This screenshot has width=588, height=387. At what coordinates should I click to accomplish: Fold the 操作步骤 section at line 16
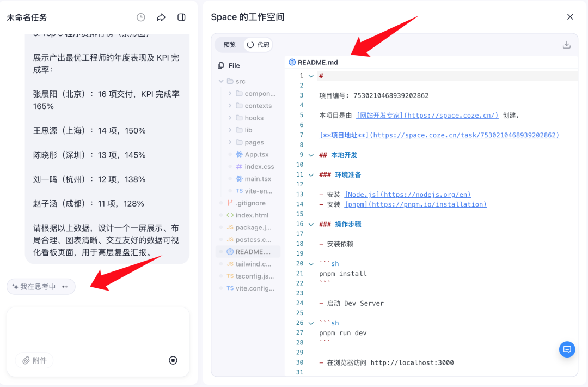[311, 225]
